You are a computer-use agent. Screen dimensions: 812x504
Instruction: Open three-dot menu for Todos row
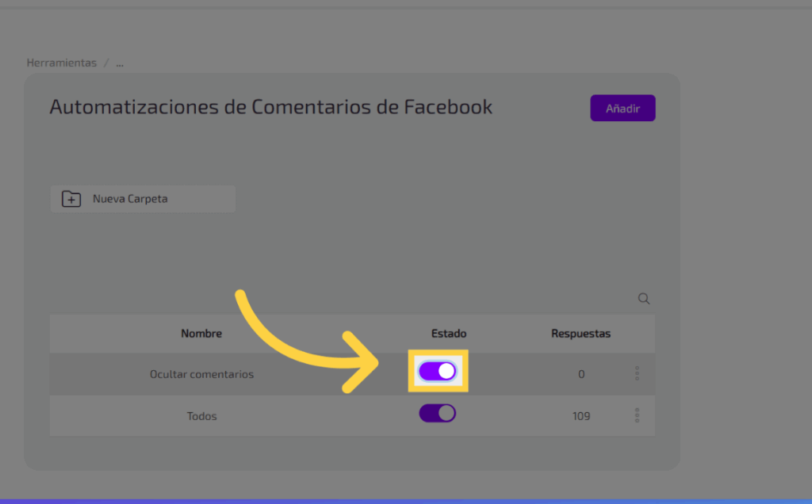[637, 415]
